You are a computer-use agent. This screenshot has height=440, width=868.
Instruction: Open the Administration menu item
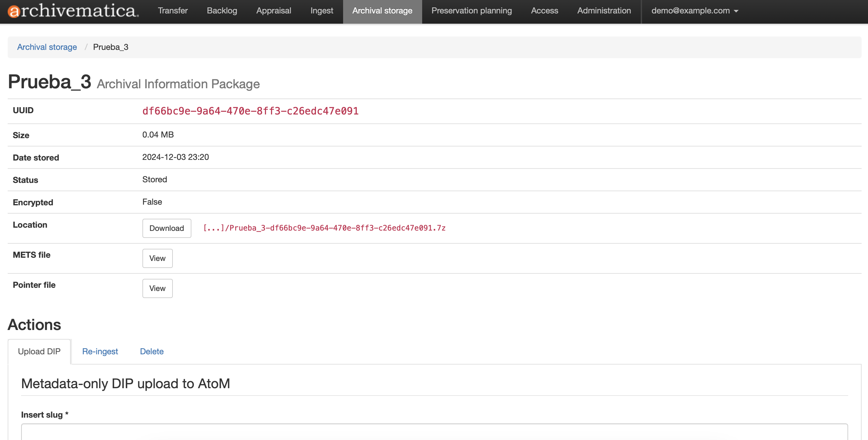coord(604,11)
